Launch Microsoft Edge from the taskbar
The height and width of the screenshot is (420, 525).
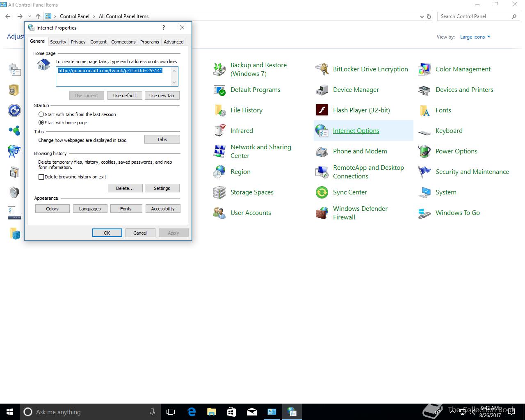click(x=192, y=412)
